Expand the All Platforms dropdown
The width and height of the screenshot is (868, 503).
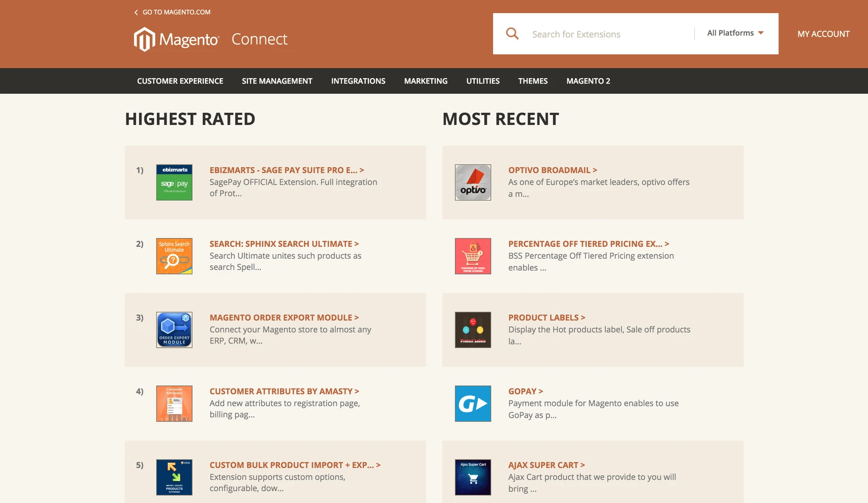735,33
